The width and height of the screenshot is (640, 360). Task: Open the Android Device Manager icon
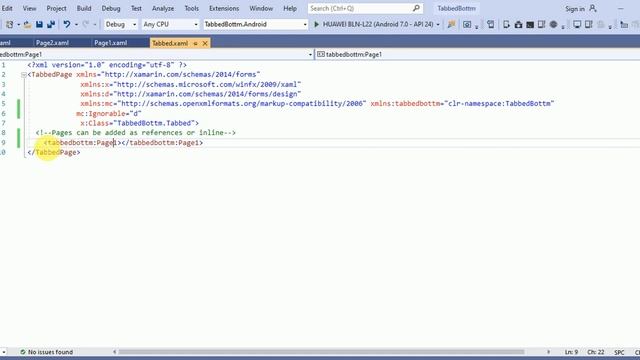506,24
